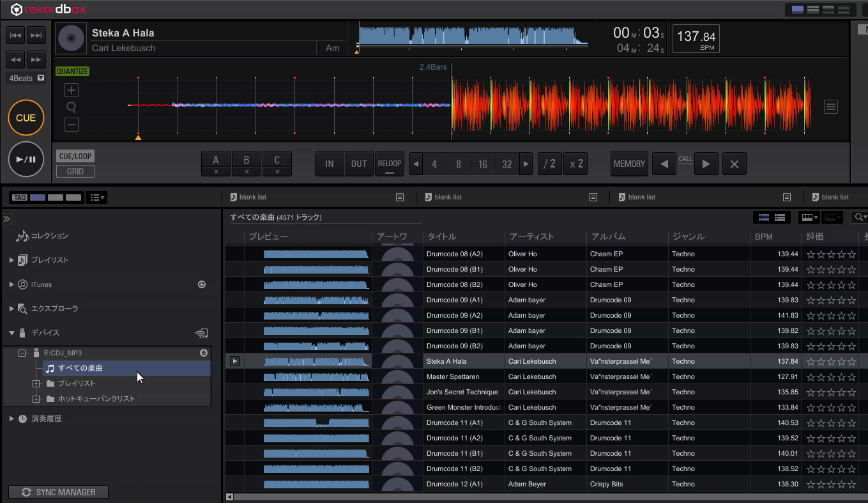Expand the top-level プレイリスト tree node

11,260
